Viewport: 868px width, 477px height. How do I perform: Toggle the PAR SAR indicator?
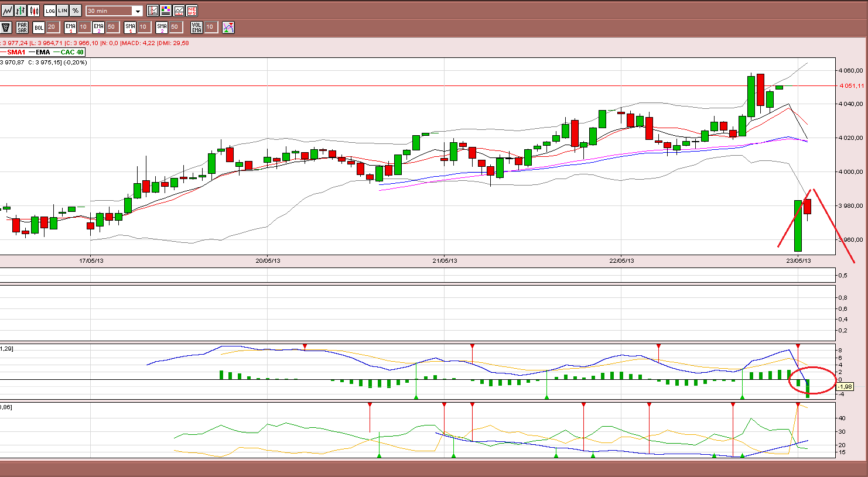tap(22, 27)
